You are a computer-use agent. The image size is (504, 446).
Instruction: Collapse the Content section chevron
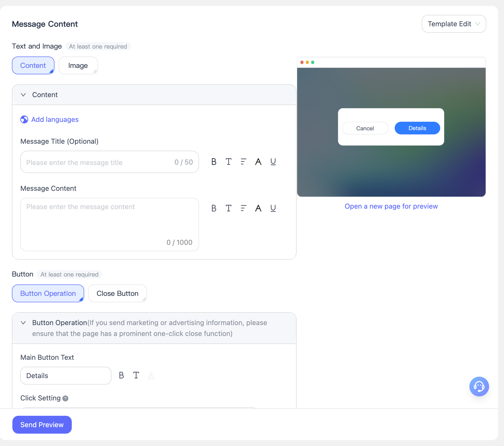(x=23, y=95)
